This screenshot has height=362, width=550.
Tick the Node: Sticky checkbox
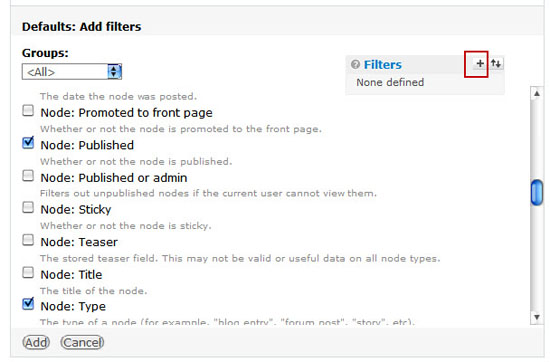[x=28, y=207]
